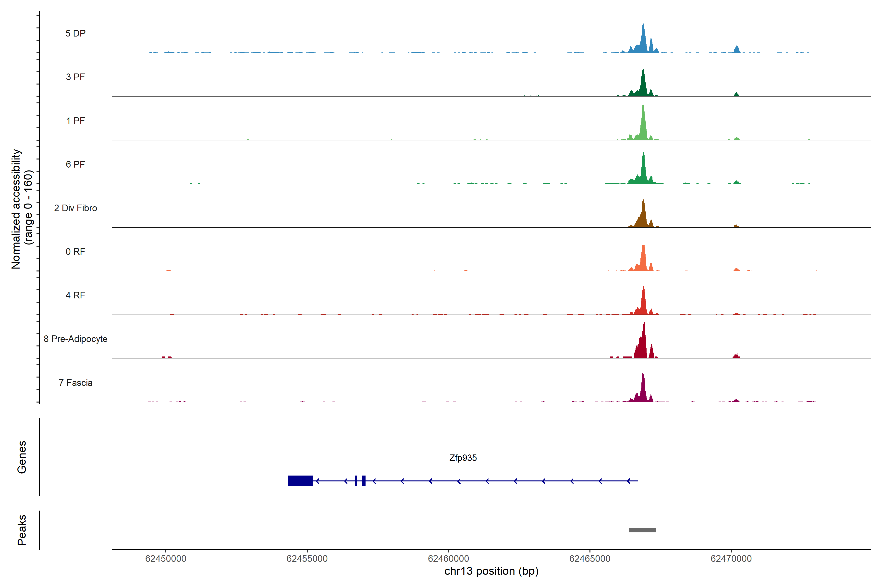882x588 pixels.
Task: Click axis tick label 62470000
Action: pyautogui.click(x=731, y=559)
